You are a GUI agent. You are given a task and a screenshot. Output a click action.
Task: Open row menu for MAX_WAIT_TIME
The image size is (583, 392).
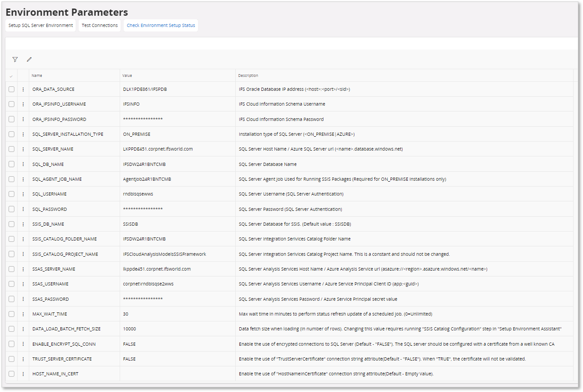[x=23, y=314]
